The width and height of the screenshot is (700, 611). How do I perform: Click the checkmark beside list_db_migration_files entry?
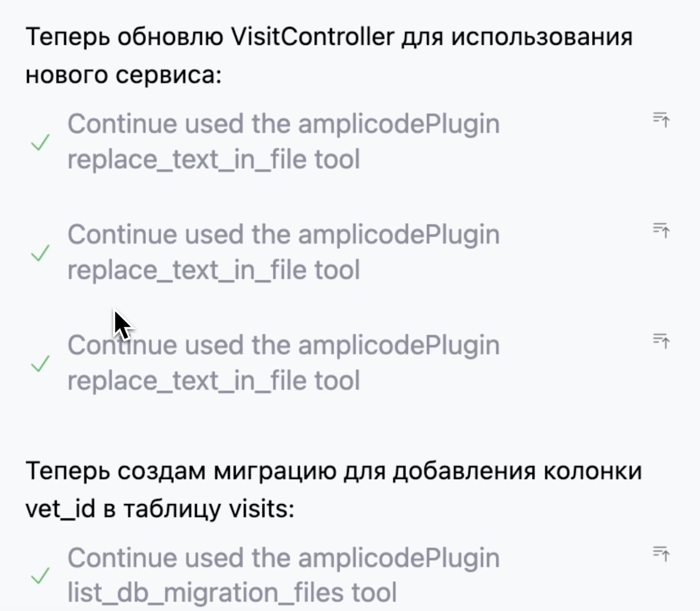(x=39, y=576)
